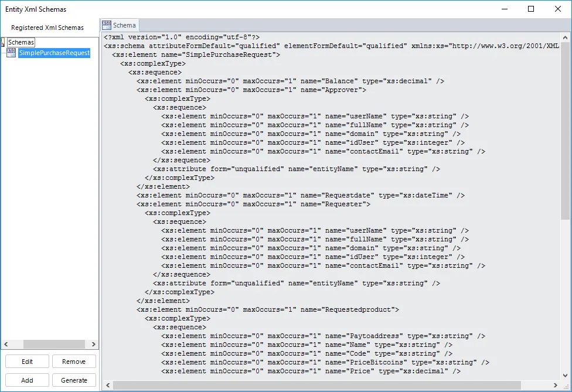Click the line with name="Approver"

(251, 90)
